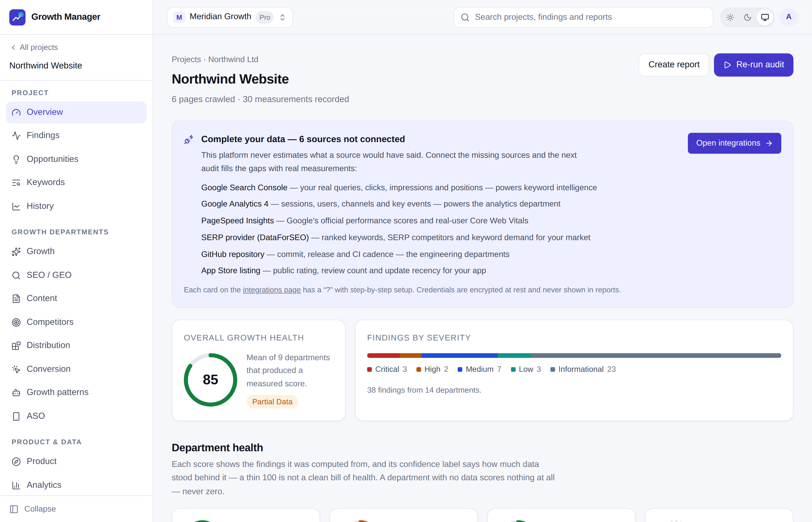This screenshot has width=812, height=522.
Task: Switch to dark theme moon toggle
Action: tap(747, 17)
